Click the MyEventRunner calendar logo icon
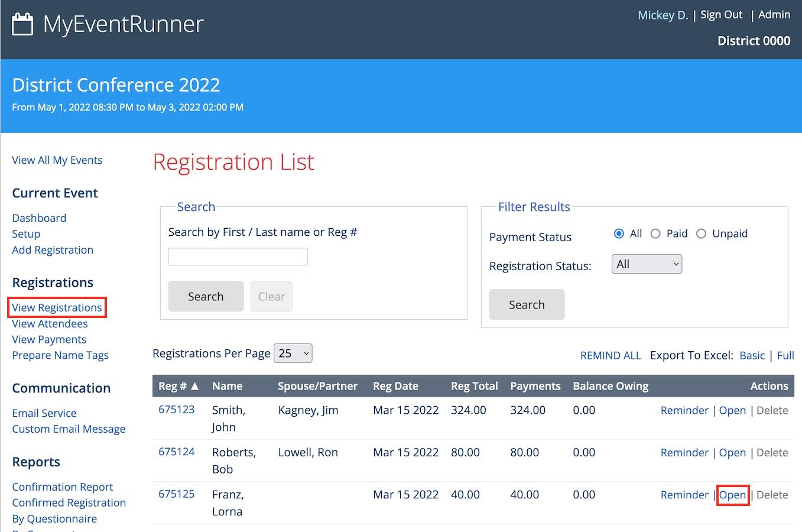This screenshot has width=802, height=532. [22, 24]
